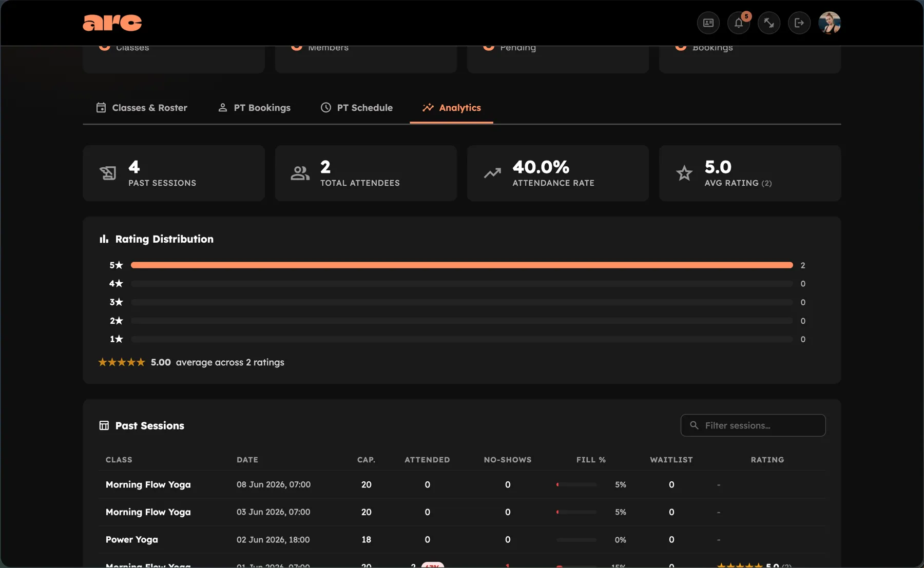Click the five gold stars average rating
Viewport: 924px width, 568px height.
(x=122, y=362)
